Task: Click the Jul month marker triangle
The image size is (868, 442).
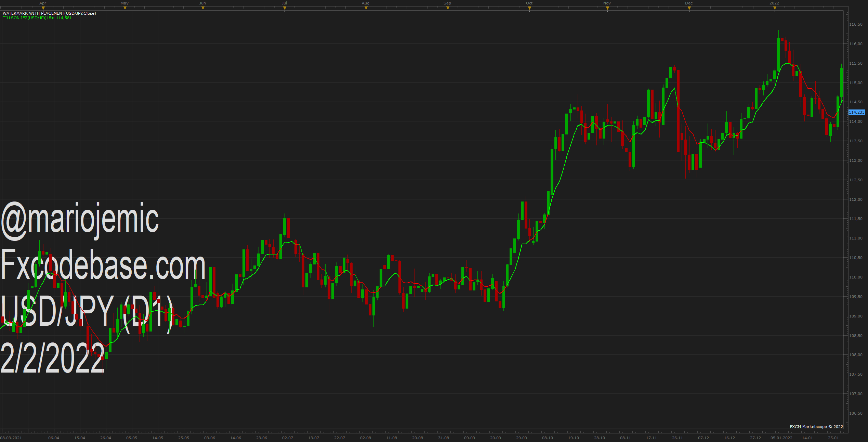Action: click(x=285, y=9)
